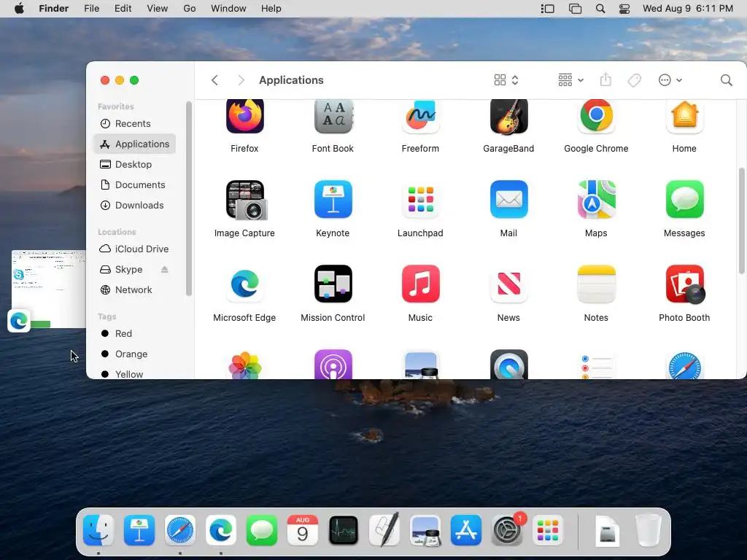
Task: Open the View menu
Action: (x=158, y=9)
